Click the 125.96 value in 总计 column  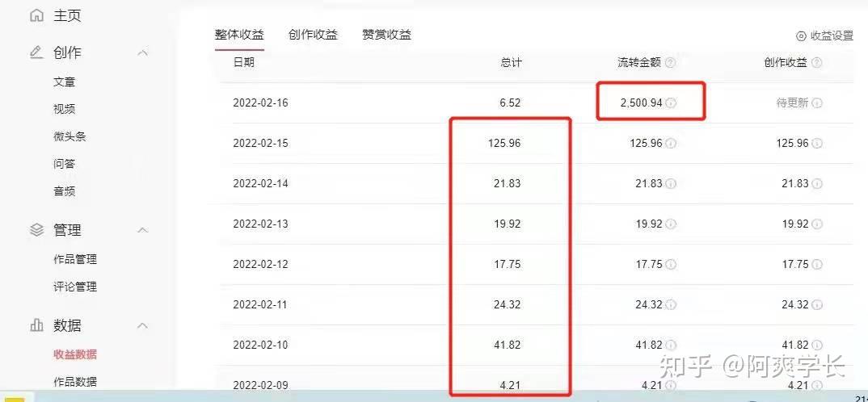tap(504, 143)
